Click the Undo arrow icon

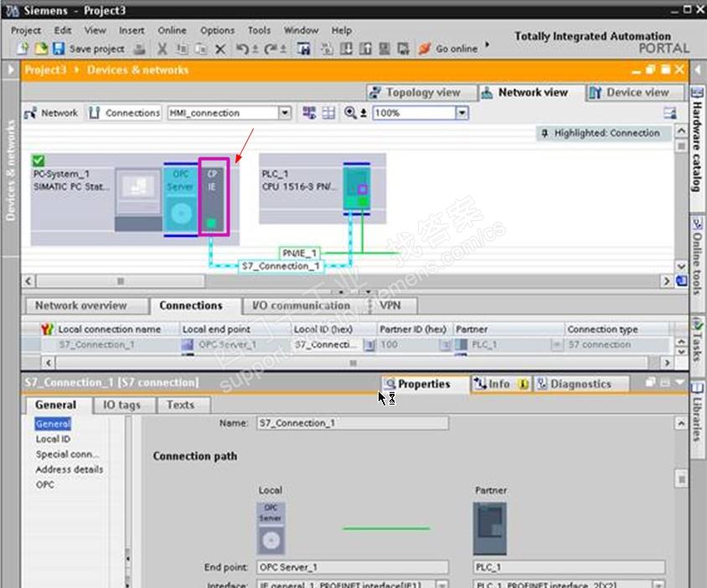coord(243,49)
